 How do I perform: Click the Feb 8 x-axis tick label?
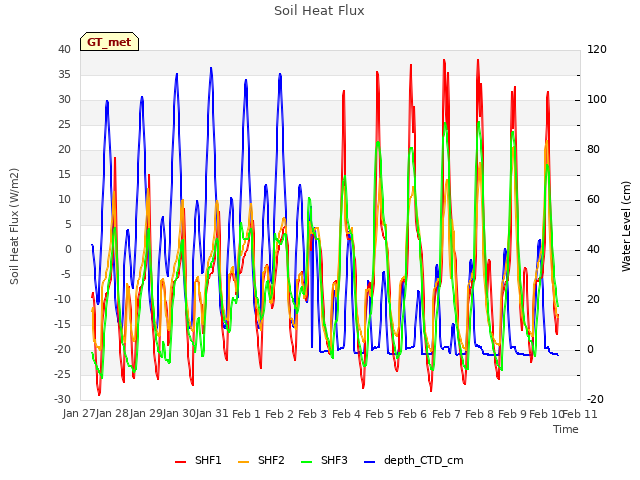point(480,414)
